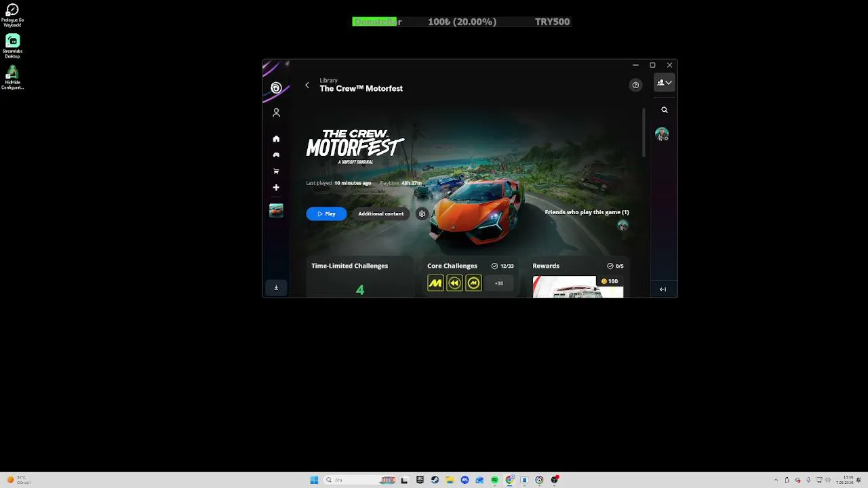Expand the friends status dropdown

pyautogui.click(x=664, y=83)
